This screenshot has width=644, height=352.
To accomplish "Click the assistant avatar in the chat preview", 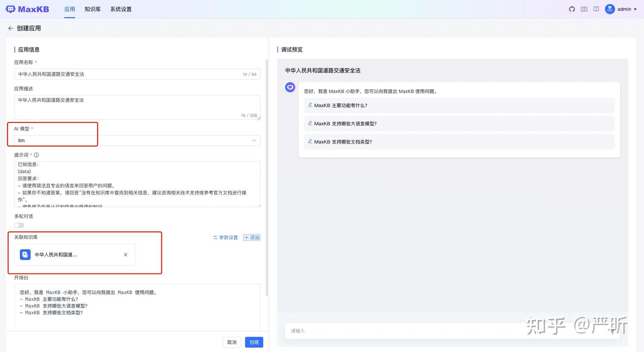I will coord(290,87).
